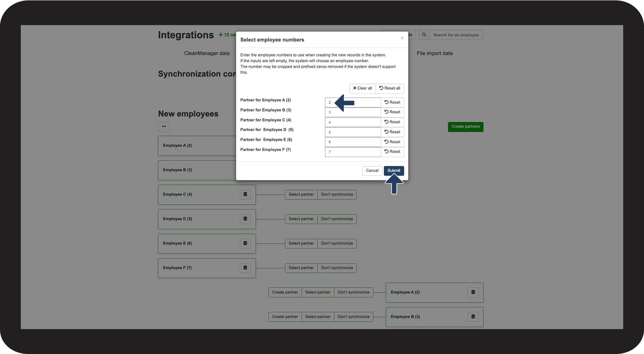
Task: Click Search for an employee field
Action: (456, 35)
